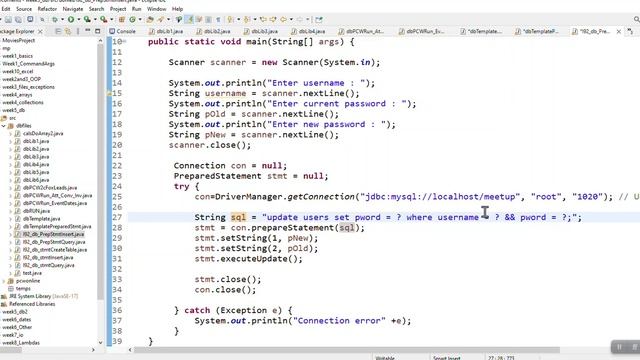Open the Debug button dropdown arrow
The width and height of the screenshot is (640, 360).
(x=62, y=19)
